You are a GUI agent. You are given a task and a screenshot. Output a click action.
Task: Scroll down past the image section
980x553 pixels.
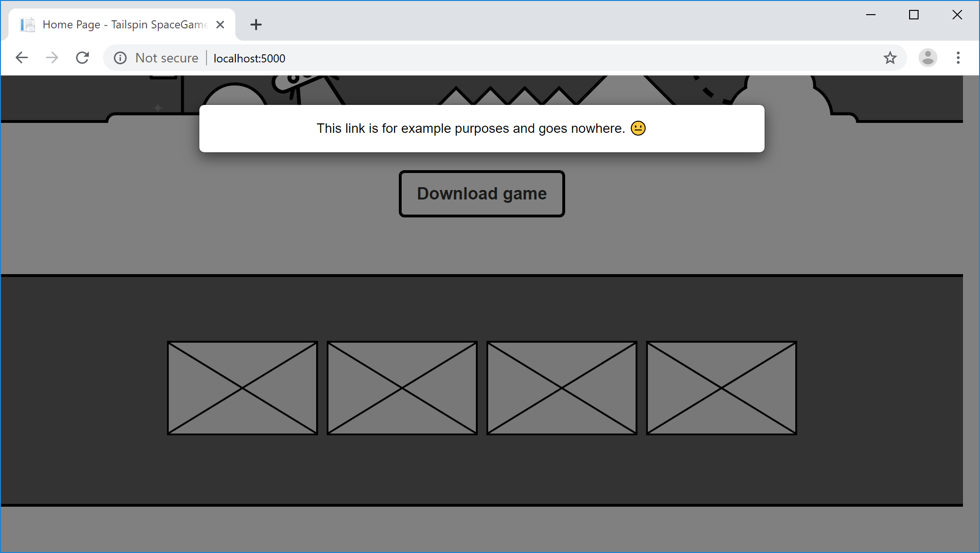tap(490, 526)
